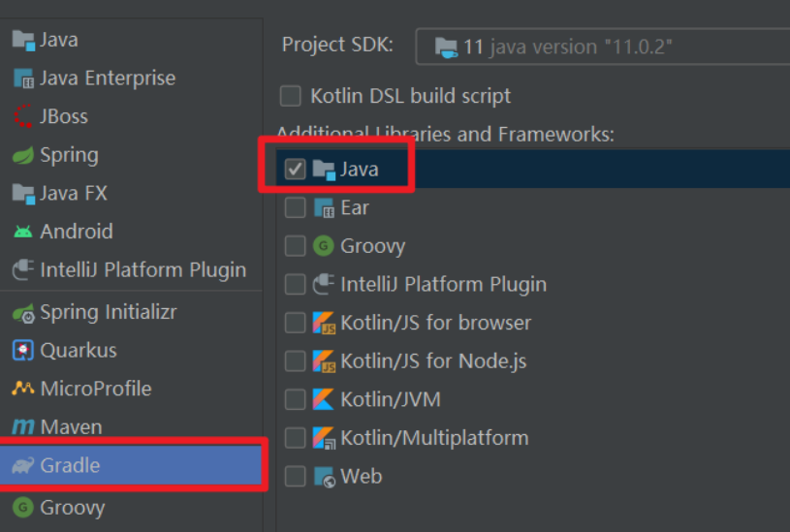Select the Java Enterprise icon in sidebar
The height and width of the screenshot is (532, 790).
point(23,78)
